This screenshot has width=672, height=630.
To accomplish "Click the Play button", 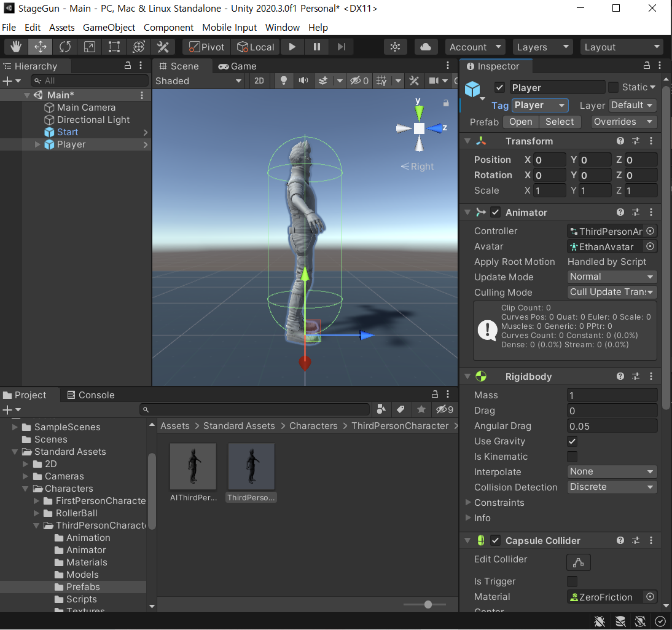I will (x=292, y=47).
